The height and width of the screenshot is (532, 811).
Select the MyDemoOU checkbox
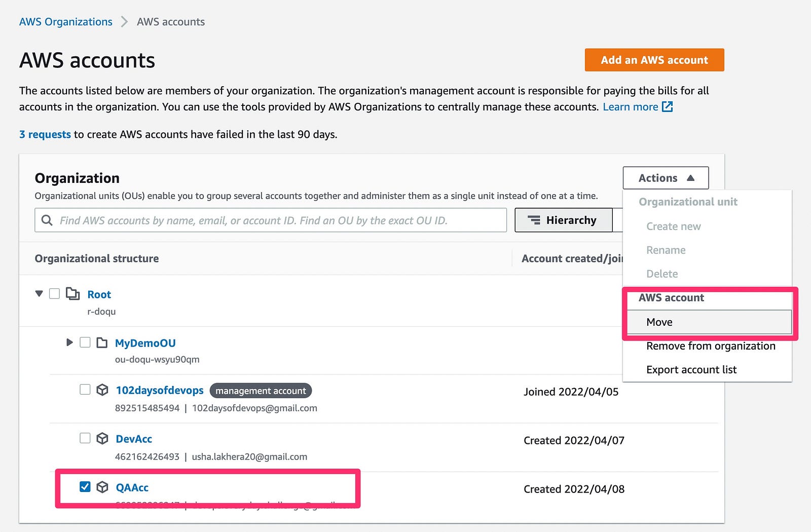pos(85,343)
